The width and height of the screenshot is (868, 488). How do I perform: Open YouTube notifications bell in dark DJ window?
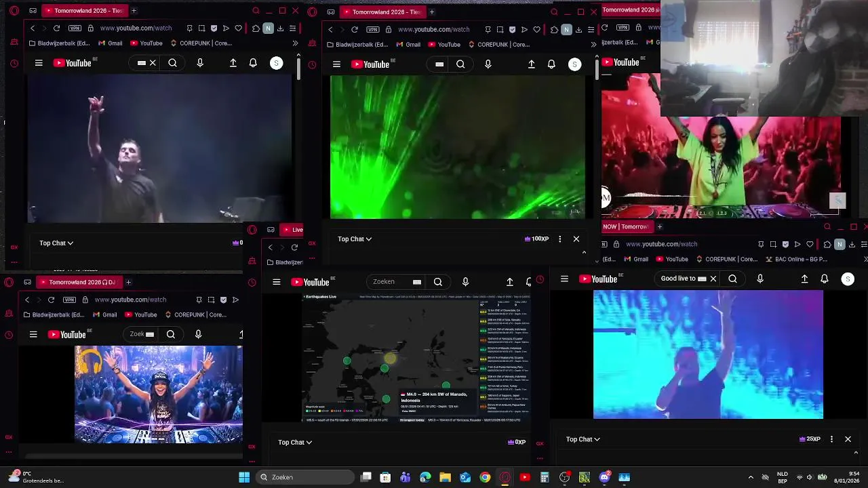253,63
